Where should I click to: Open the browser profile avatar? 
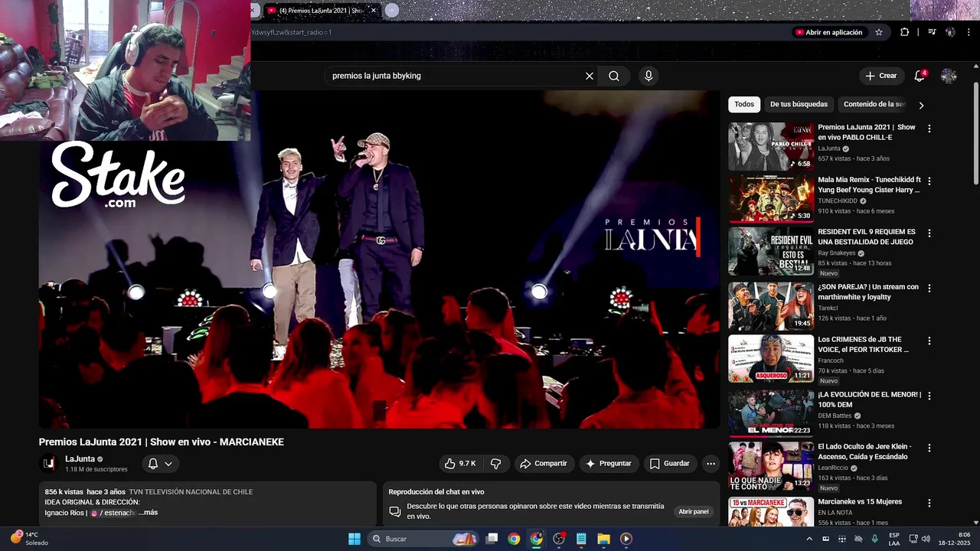coord(950,32)
